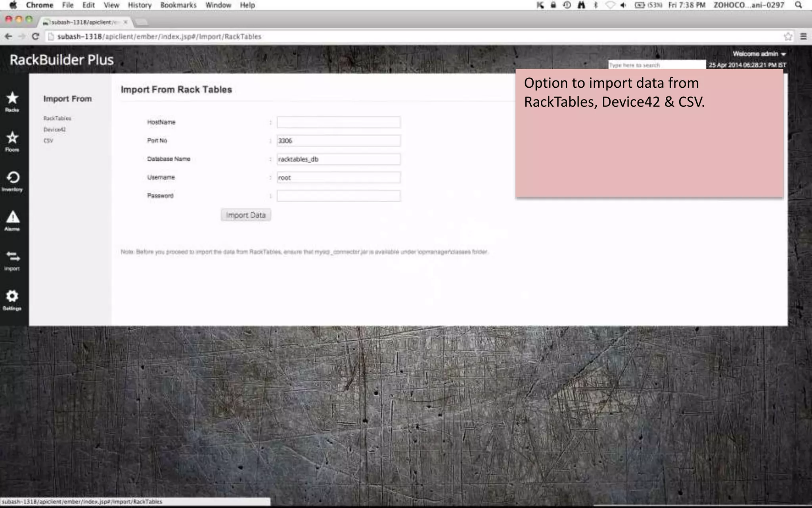Open the Racks section in sidebar
The image size is (812, 508).
coord(12,102)
